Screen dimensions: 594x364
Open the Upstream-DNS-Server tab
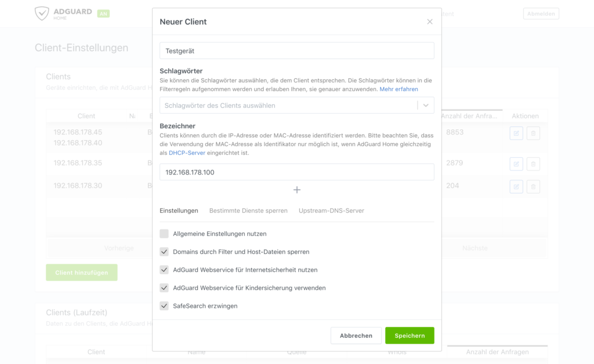(331, 211)
